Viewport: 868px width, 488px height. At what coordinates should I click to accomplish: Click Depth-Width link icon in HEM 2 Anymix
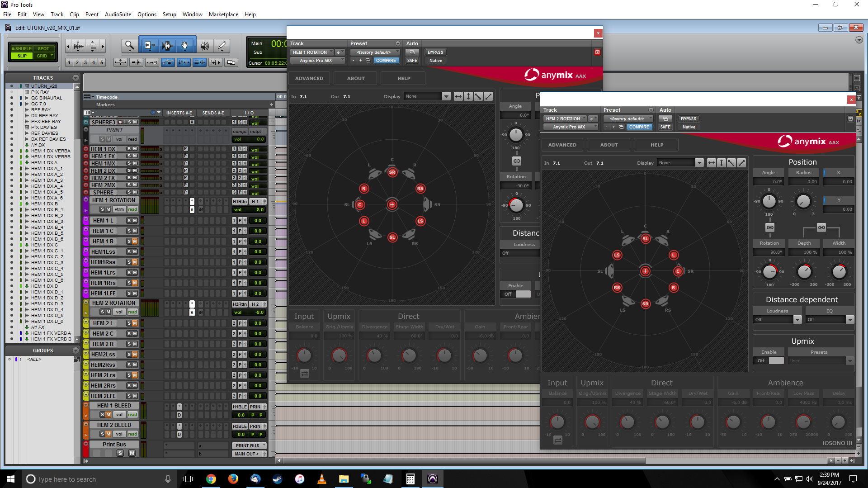pos(821,227)
